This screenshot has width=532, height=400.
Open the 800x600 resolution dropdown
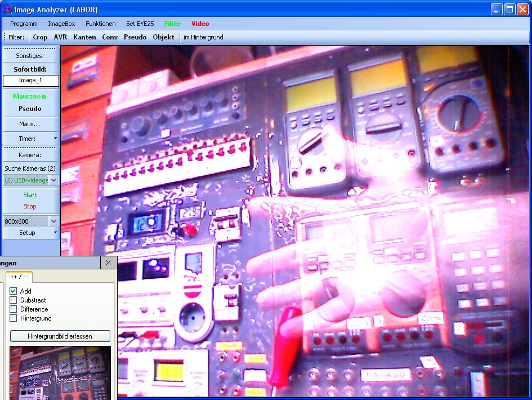coord(53,221)
